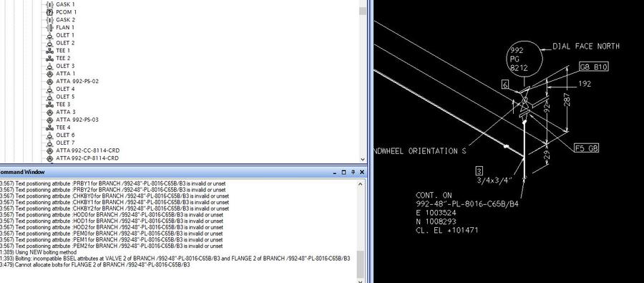The width and height of the screenshot is (644, 283).
Task: Close the Command Window panel
Action: pos(362,172)
